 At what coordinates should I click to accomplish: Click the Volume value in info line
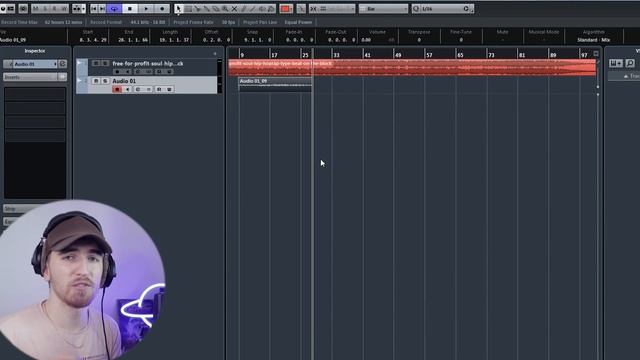(x=366, y=40)
